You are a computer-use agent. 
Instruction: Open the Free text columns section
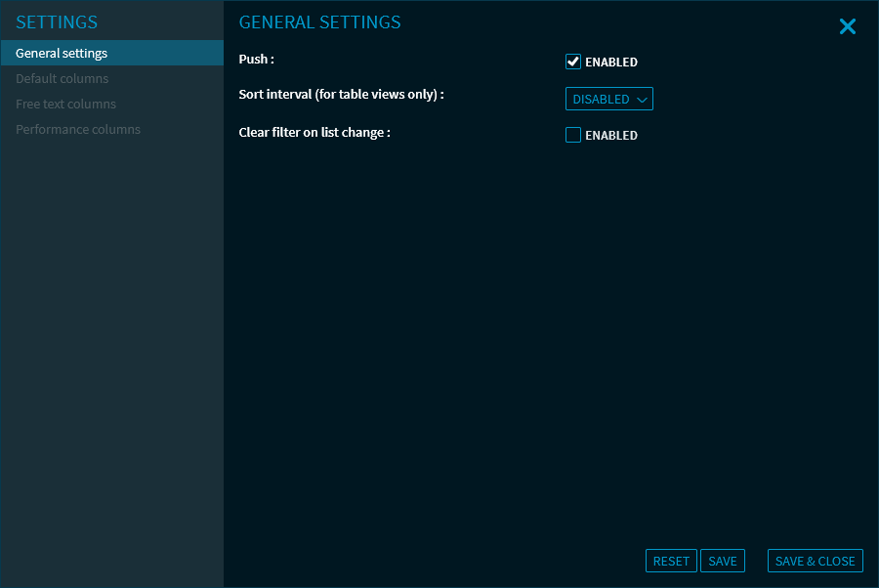tap(65, 105)
